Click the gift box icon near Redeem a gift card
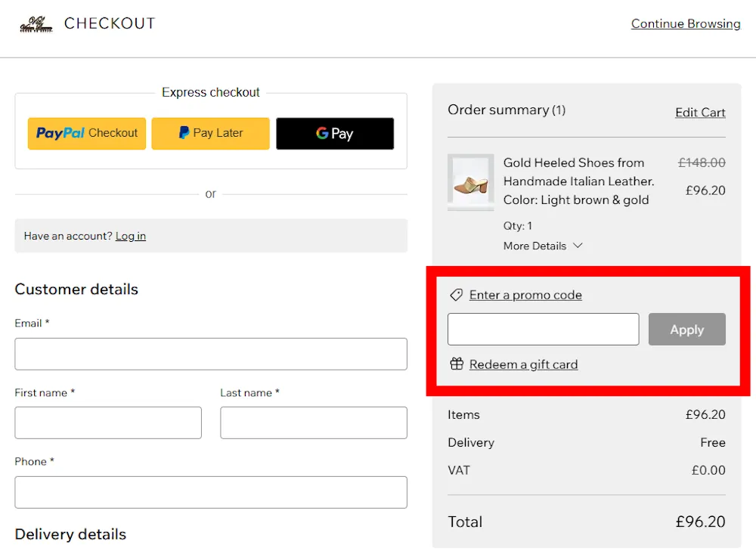The width and height of the screenshot is (756, 551). [457, 364]
